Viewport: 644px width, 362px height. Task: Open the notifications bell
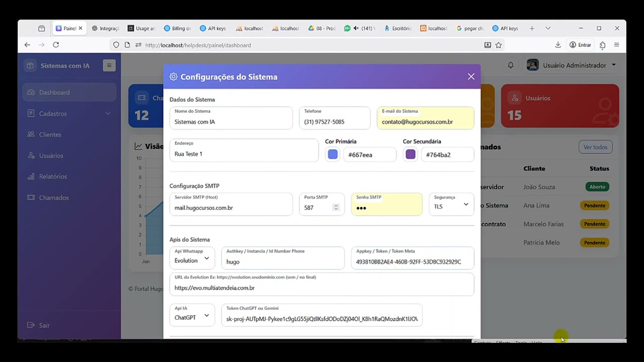511,65
